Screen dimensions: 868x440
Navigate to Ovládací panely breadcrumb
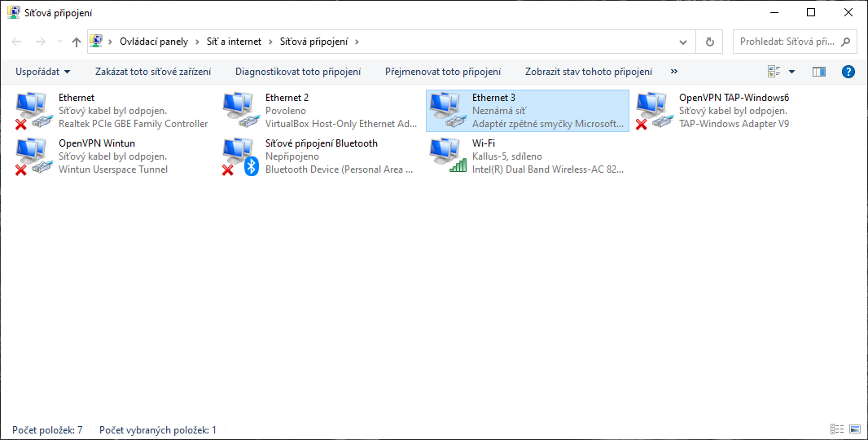coord(154,42)
